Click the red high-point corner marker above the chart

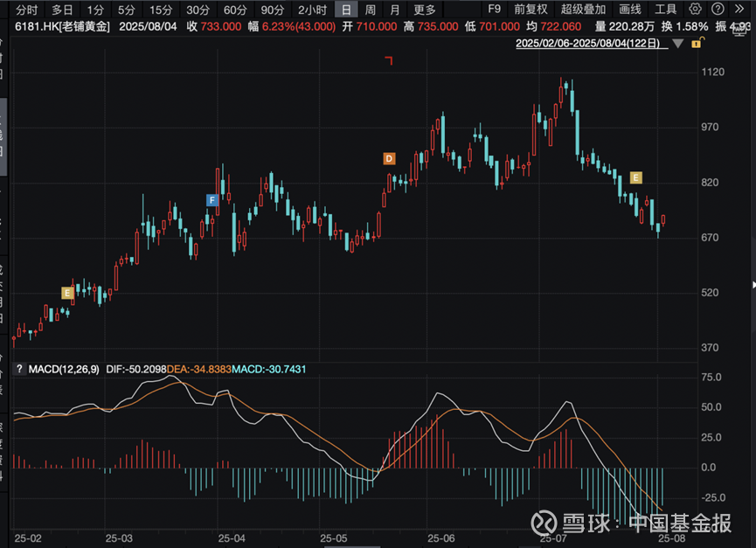389,60
